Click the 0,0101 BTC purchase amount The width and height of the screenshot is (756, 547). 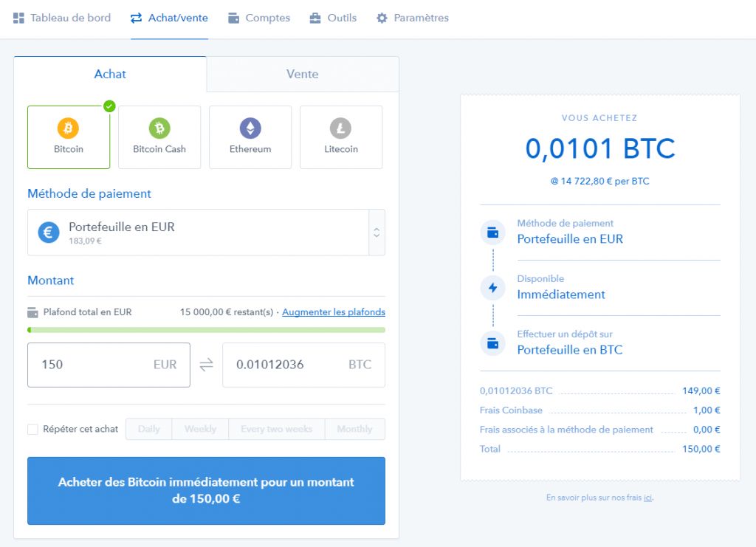pyautogui.click(x=600, y=148)
